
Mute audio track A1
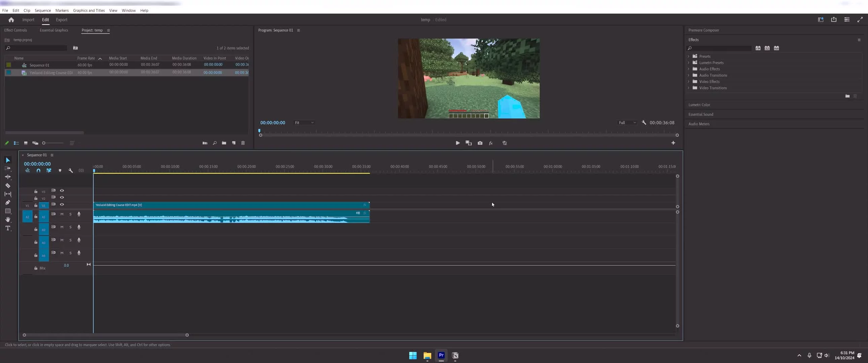click(x=62, y=214)
